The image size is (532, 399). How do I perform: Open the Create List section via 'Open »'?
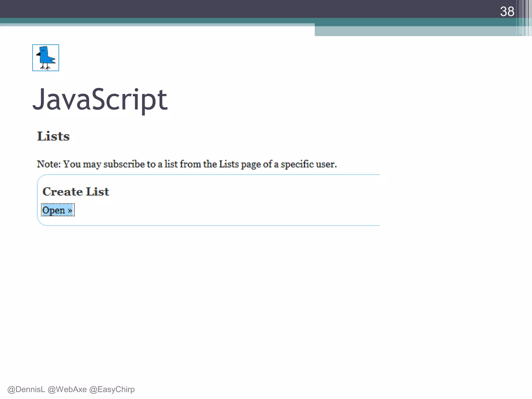coord(58,210)
